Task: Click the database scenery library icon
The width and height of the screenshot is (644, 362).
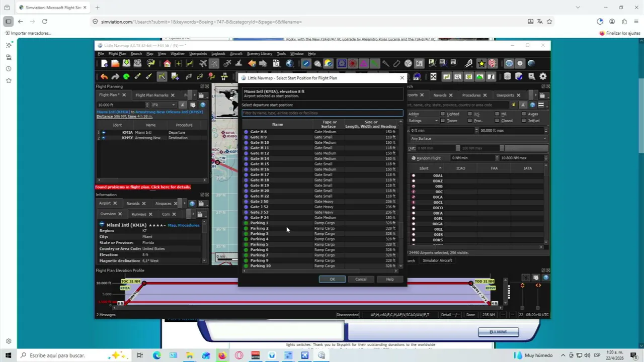Action: 507,76
